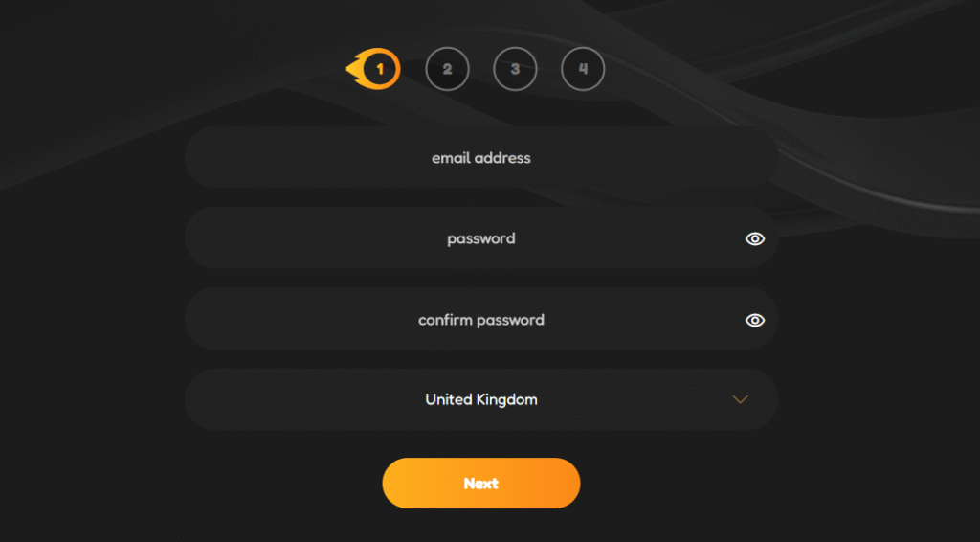
Task: Select the number 2 progress step
Action: click(447, 69)
